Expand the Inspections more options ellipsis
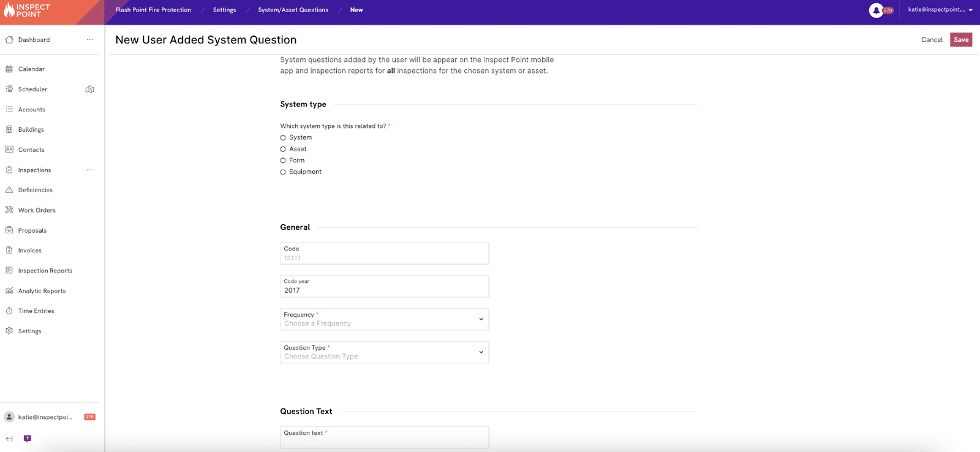This screenshot has width=980, height=452. [x=89, y=170]
